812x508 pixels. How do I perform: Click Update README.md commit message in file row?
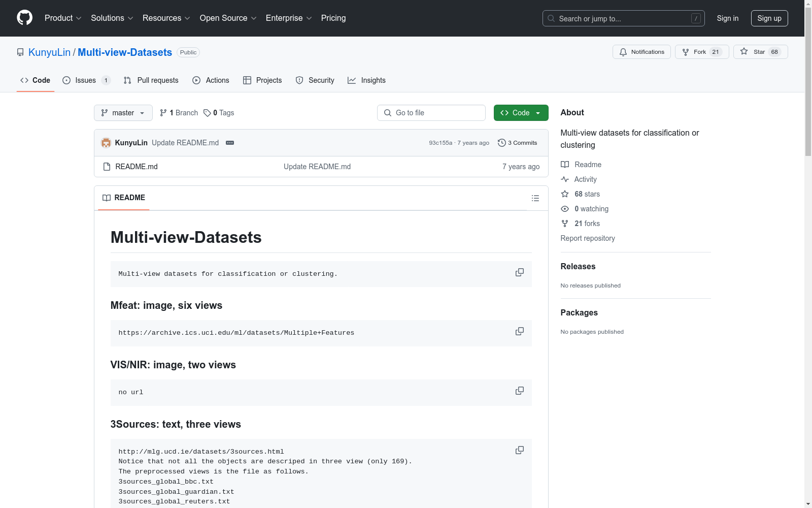pos(317,167)
